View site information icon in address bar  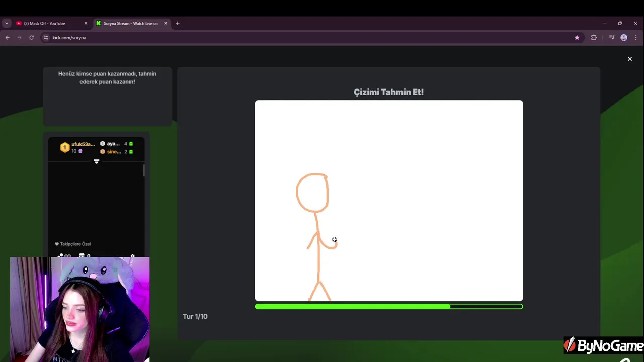(x=46, y=37)
